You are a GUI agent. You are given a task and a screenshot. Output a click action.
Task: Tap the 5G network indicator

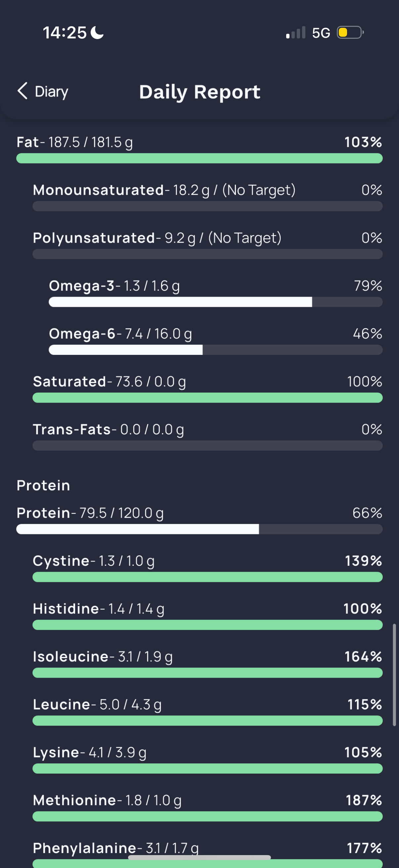(321, 33)
